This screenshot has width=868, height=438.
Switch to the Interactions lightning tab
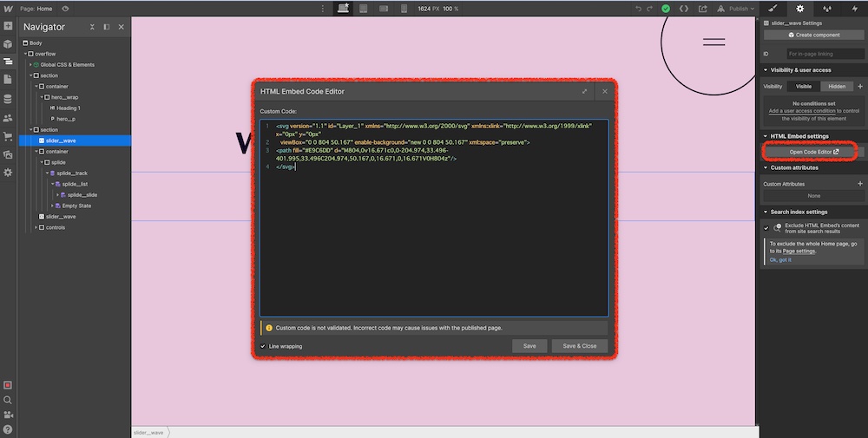854,9
